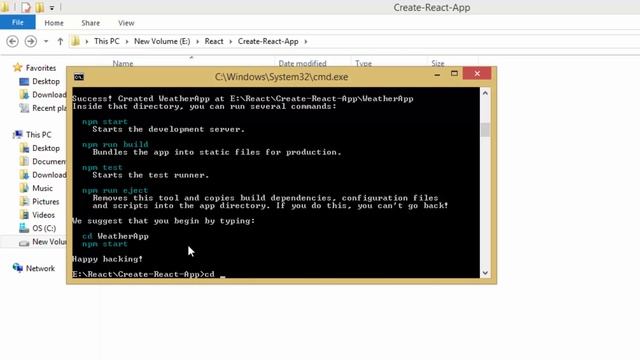
Task: Click cmd scrollbar down arrow
Action: coord(485,273)
